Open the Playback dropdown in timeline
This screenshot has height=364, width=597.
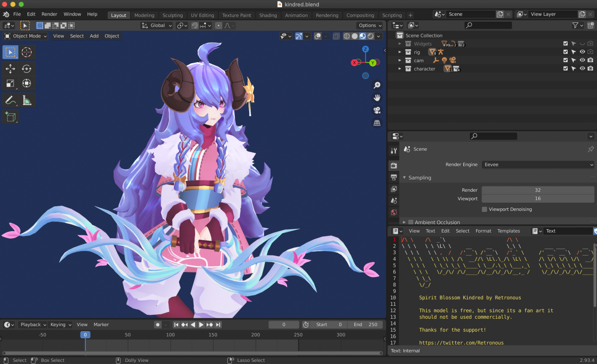pos(33,325)
